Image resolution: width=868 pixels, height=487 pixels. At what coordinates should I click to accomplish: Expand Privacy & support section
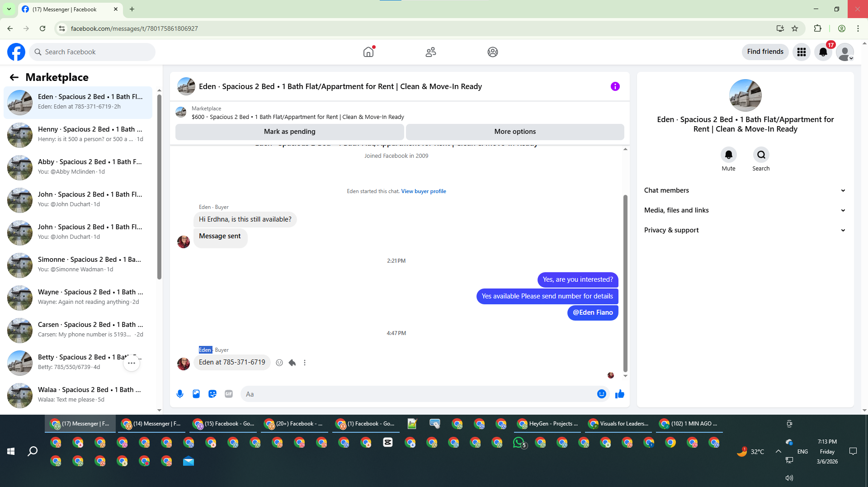(745, 230)
